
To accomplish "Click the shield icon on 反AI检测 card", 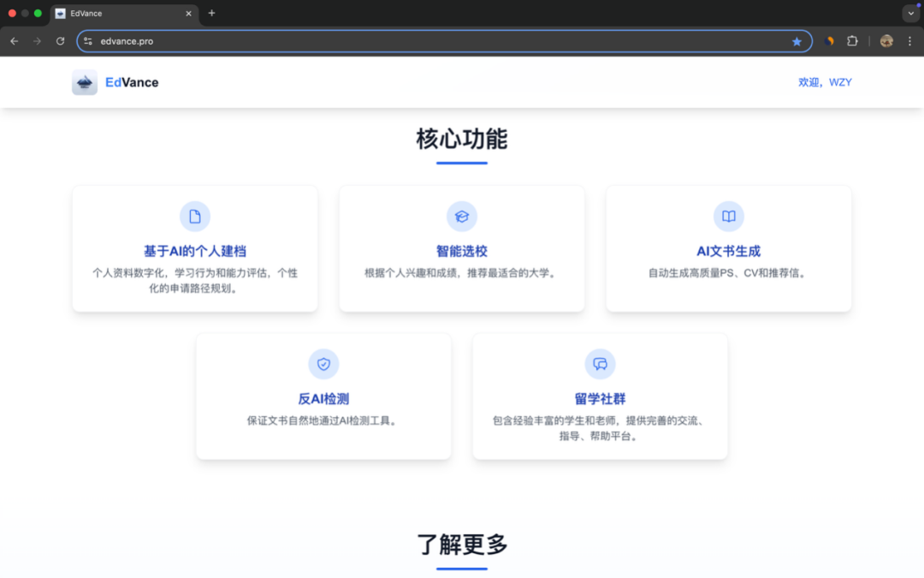I will (323, 363).
